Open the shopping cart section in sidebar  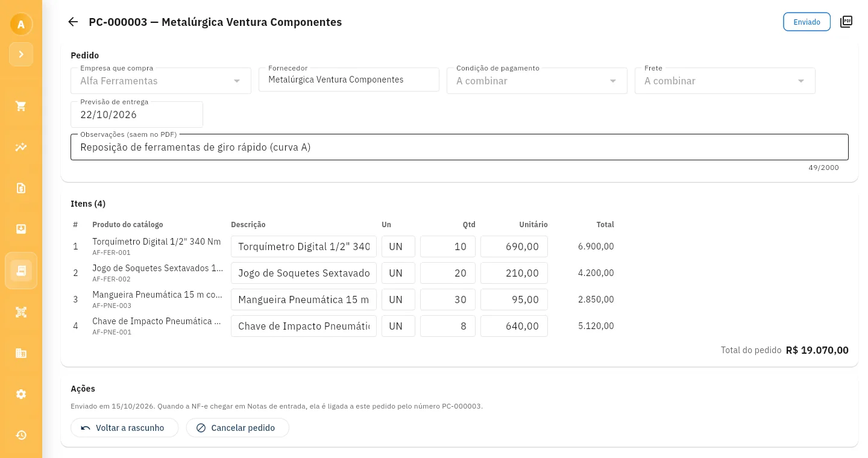point(21,106)
